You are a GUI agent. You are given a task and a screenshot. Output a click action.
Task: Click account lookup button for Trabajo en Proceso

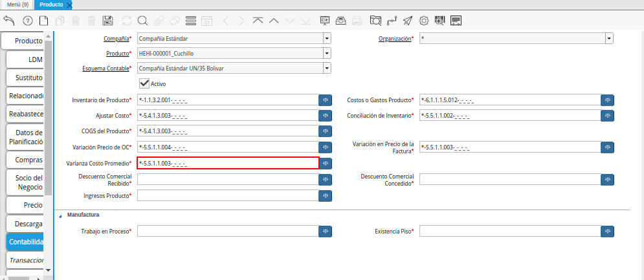(326, 231)
